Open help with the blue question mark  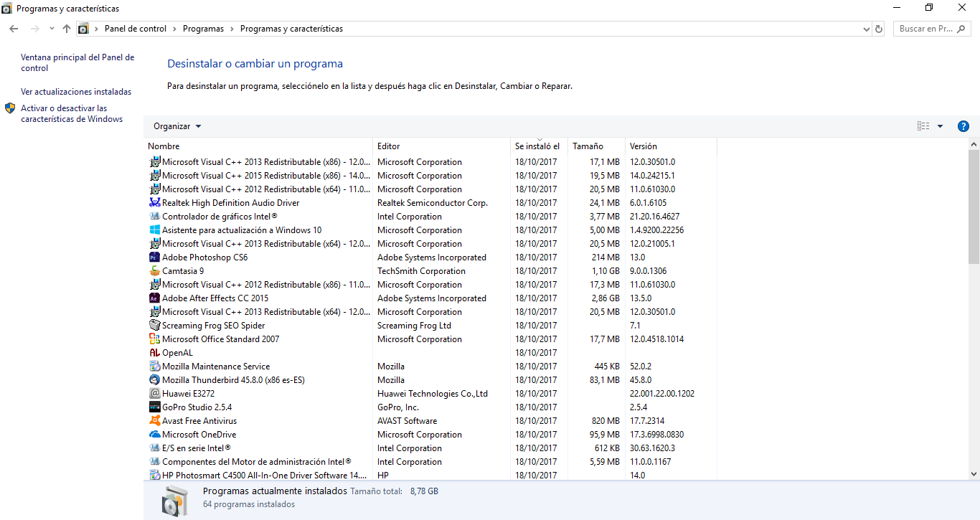click(x=963, y=126)
